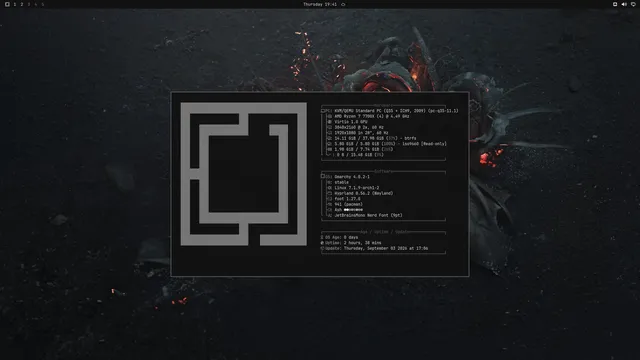Viewport: 640px width, 360px height.
Task: Open the Omarchy menu icon in top bar
Action: pyautogui.click(x=7, y=4)
